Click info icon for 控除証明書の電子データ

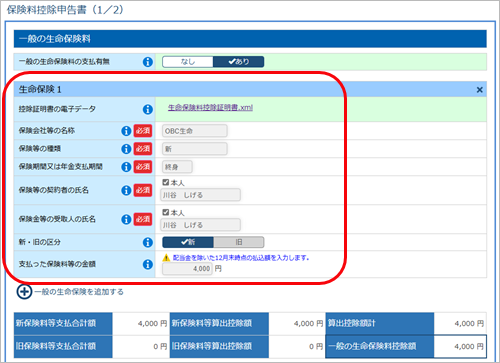coord(148,109)
